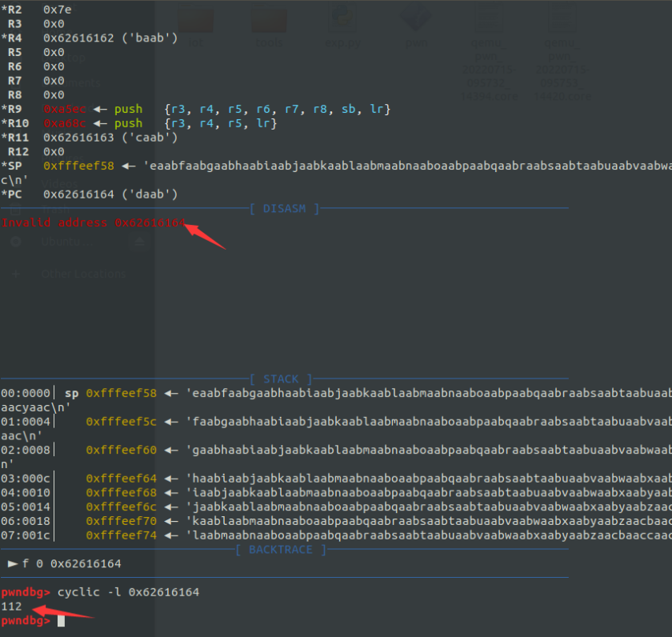
Task: Open Other Locations in the file manager sidebar
Action: (x=83, y=274)
